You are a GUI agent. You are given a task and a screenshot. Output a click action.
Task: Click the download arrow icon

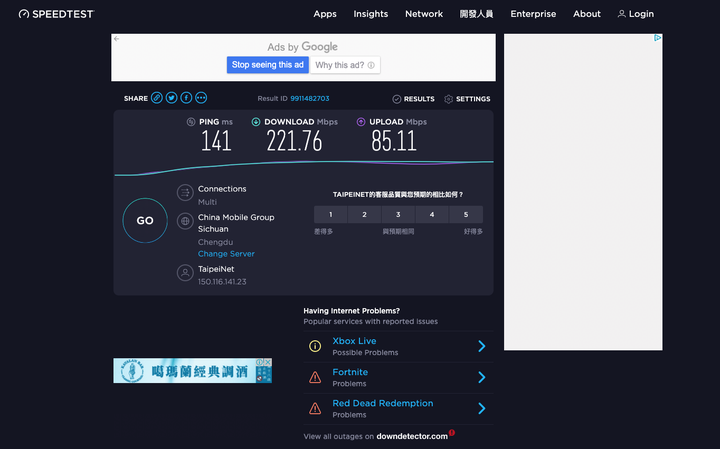(256, 122)
